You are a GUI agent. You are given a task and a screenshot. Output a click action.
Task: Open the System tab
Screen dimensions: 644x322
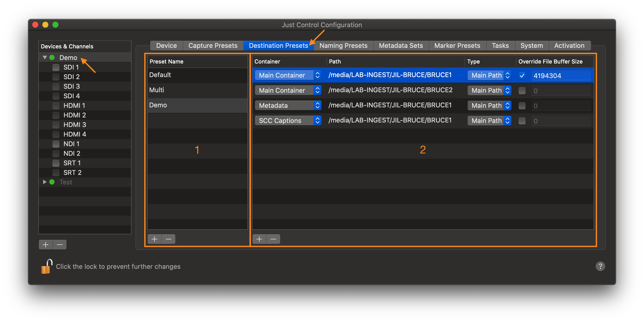[532, 46]
